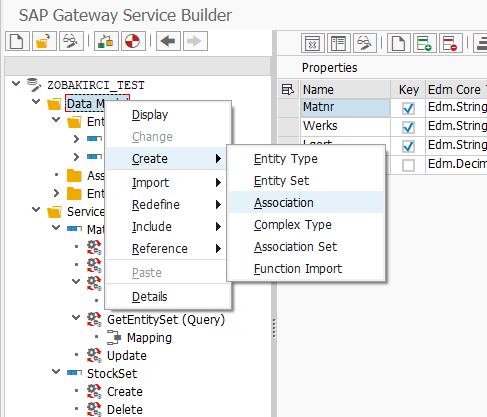Open the Redefine submenu arrow
This screenshot has height=417, width=487.
click(x=218, y=204)
